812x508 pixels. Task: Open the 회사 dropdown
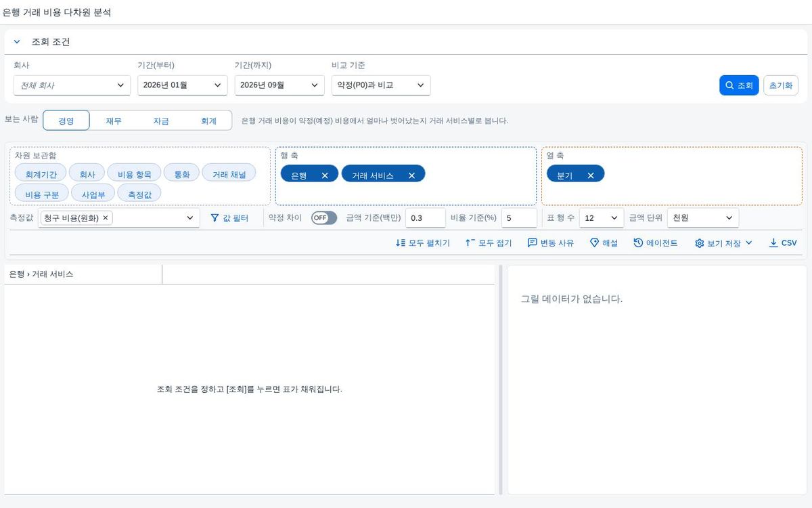[72, 85]
